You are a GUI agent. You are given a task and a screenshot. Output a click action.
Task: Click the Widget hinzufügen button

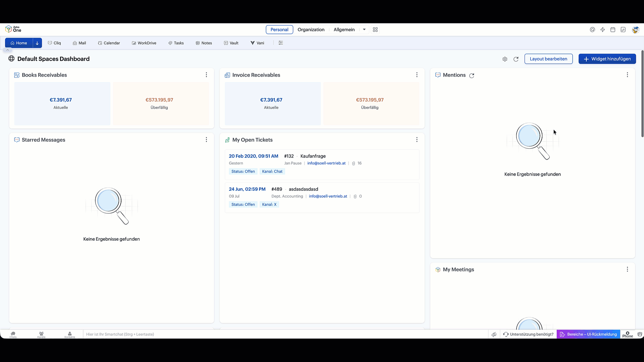click(x=607, y=59)
